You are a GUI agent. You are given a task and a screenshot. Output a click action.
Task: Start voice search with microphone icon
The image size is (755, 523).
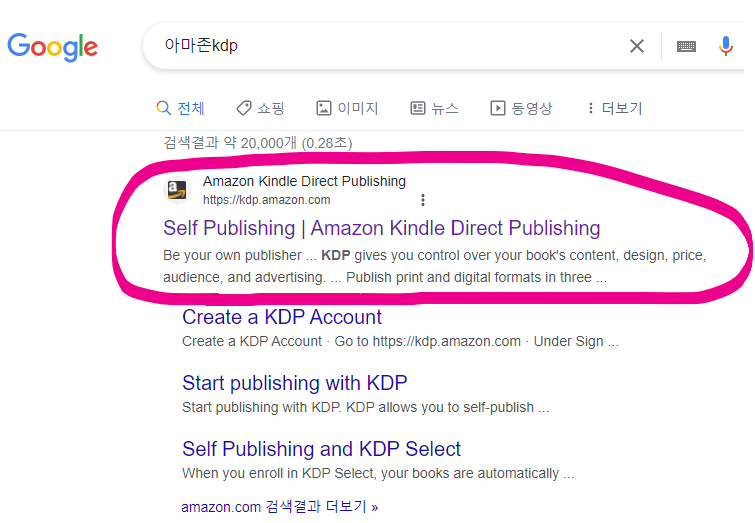pyautogui.click(x=725, y=46)
